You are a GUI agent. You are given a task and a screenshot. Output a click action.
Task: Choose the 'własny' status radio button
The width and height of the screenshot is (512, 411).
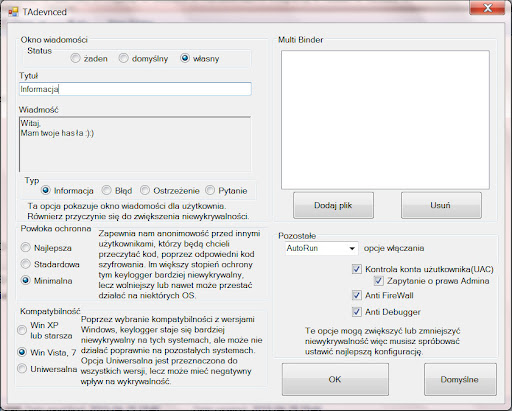[x=185, y=58]
